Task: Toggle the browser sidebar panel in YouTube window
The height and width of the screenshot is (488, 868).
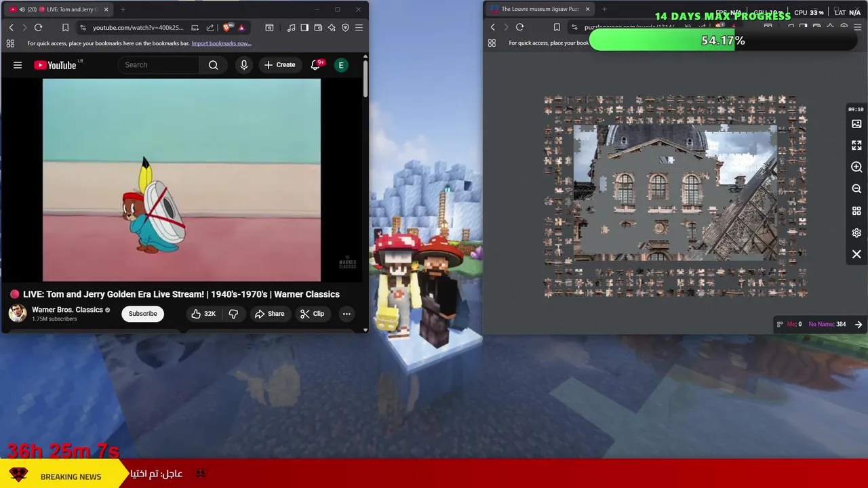Action: pyautogui.click(x=304, y=28)
